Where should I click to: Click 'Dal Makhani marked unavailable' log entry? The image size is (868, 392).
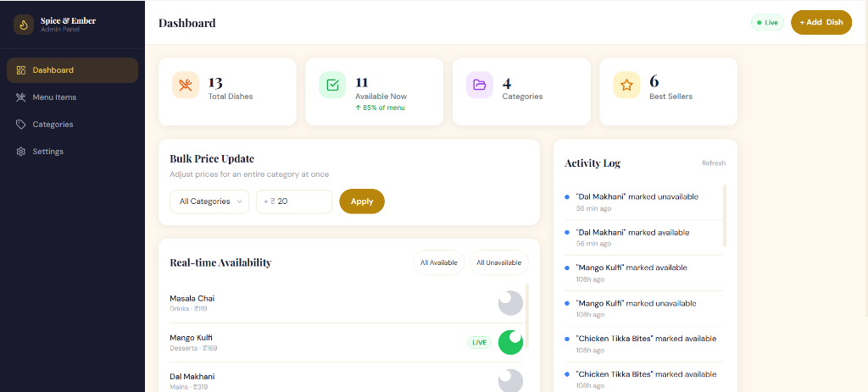(x=644, y=202)
